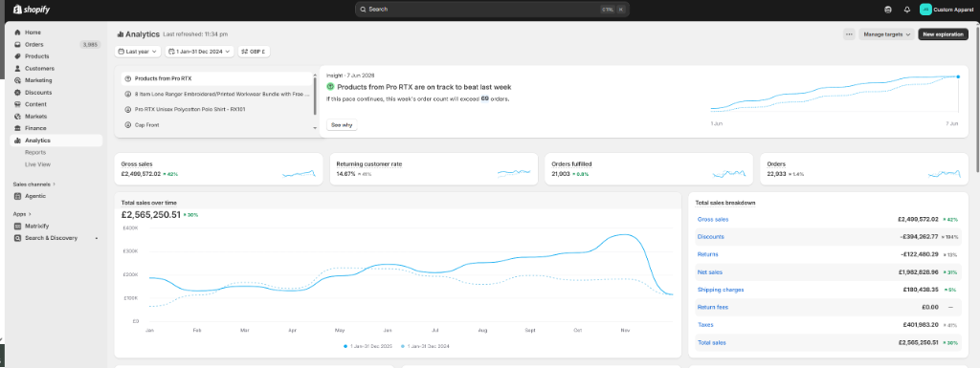Open the Net sales link in breakdown
This screenshot has height=368, width=980.
[710, 272]
